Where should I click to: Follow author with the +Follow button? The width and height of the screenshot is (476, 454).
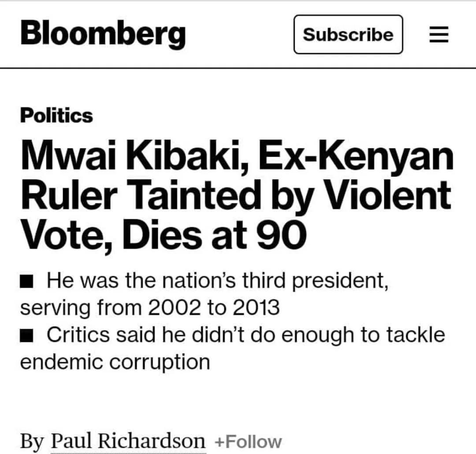pyautogui.click(x=248, y=442)
